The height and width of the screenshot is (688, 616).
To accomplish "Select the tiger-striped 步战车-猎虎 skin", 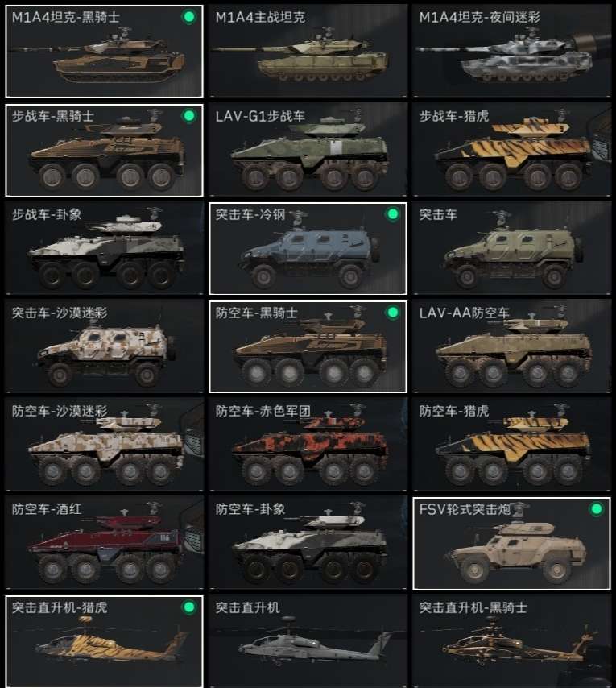I will (x=511, y=150).
